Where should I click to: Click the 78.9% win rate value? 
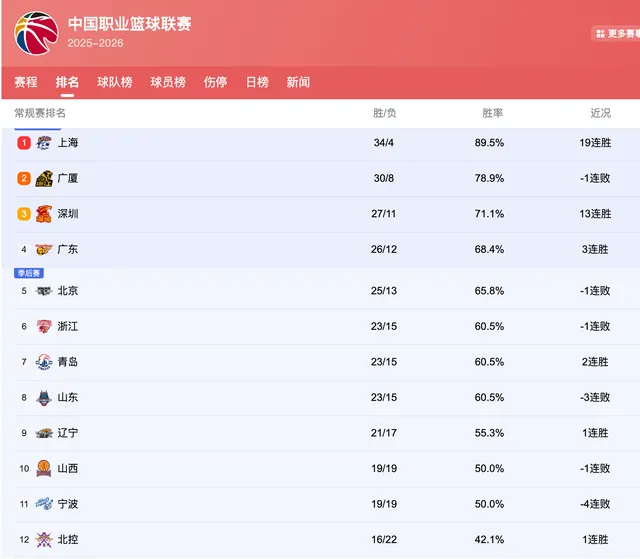(489, 178)
